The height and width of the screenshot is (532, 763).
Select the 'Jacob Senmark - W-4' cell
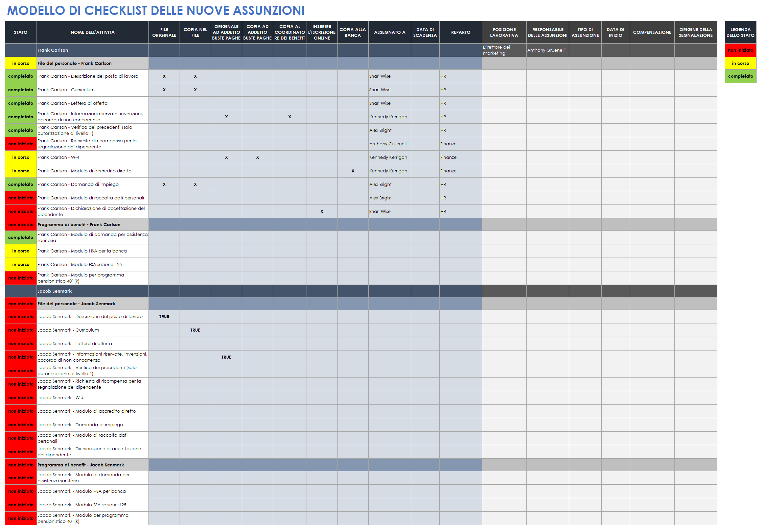click(x=92, y=397)
